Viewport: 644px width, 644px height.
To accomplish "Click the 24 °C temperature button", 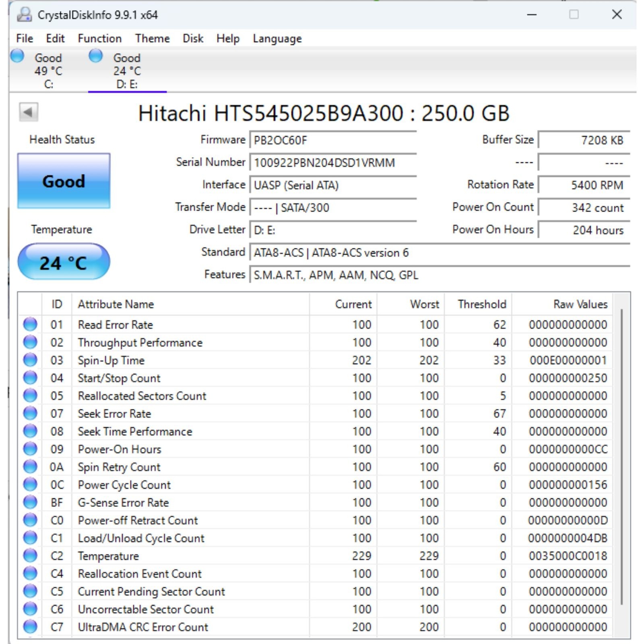I will point(64,262).
